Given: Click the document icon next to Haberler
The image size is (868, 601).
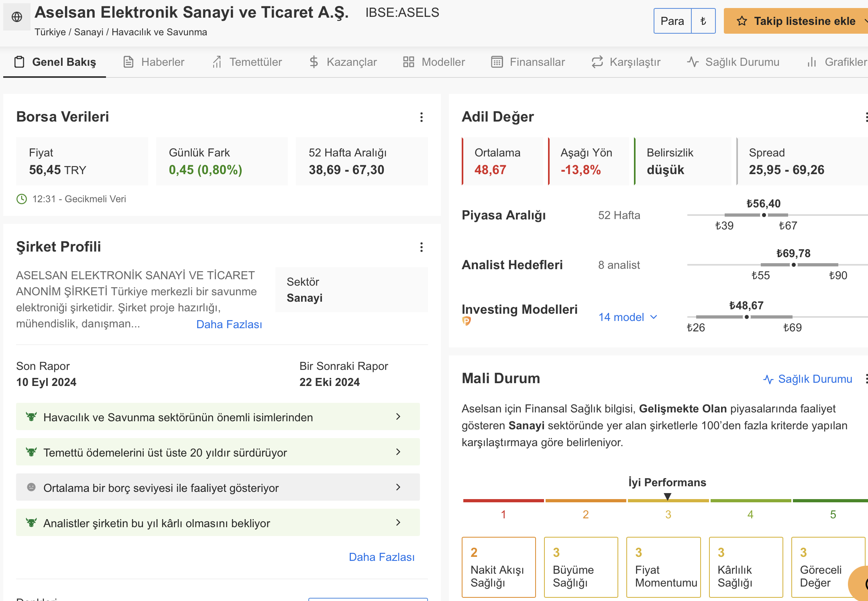Looking at the screenshot, I should pyautogui.click(x=128, y=62).
